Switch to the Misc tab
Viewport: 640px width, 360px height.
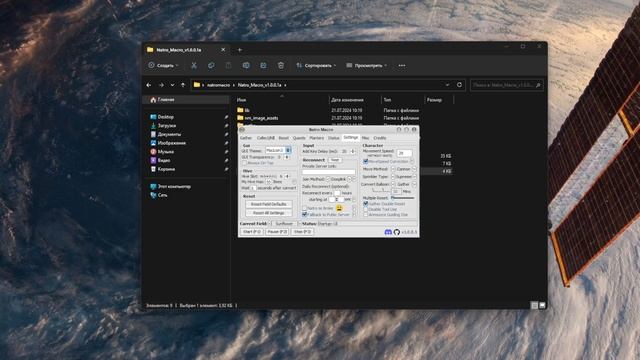click(x=365, y=138)
